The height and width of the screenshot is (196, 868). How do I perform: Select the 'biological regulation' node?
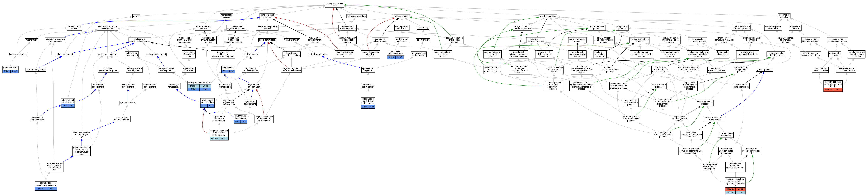356,16
